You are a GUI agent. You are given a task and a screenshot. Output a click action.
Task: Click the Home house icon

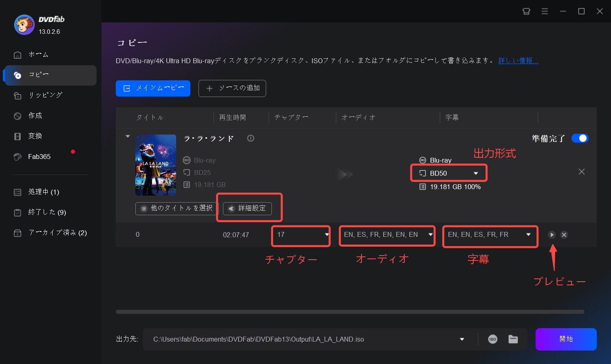tap(18, 55)
